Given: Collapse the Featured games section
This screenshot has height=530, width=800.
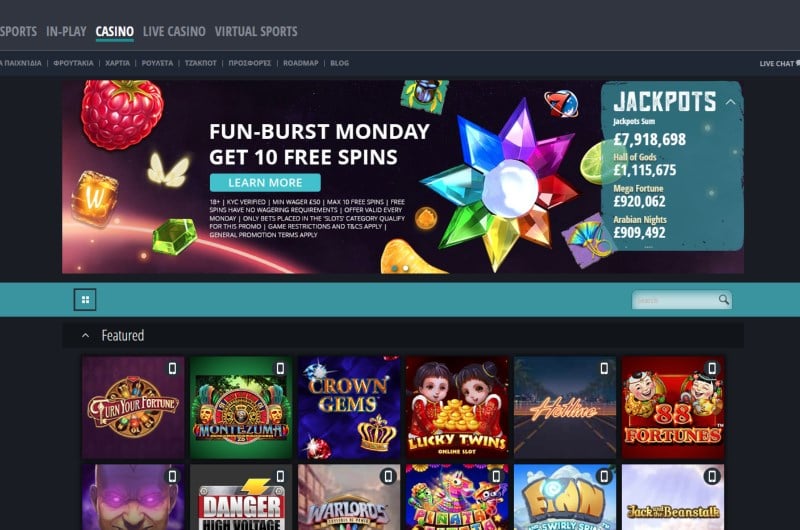Looking at the screenshot, I should (x=86, y=336).
